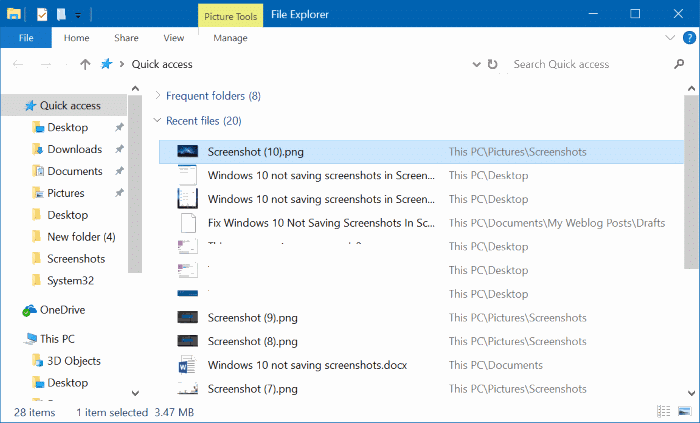Open 3D Objects under This PC

[74, 361]
